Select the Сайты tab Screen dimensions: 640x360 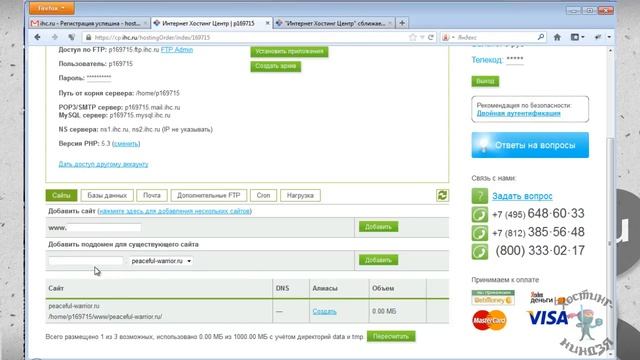point(61,196)
